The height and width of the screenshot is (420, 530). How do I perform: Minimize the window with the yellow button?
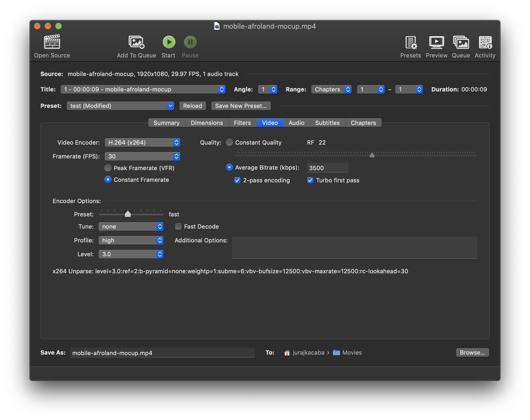[48, 26]
